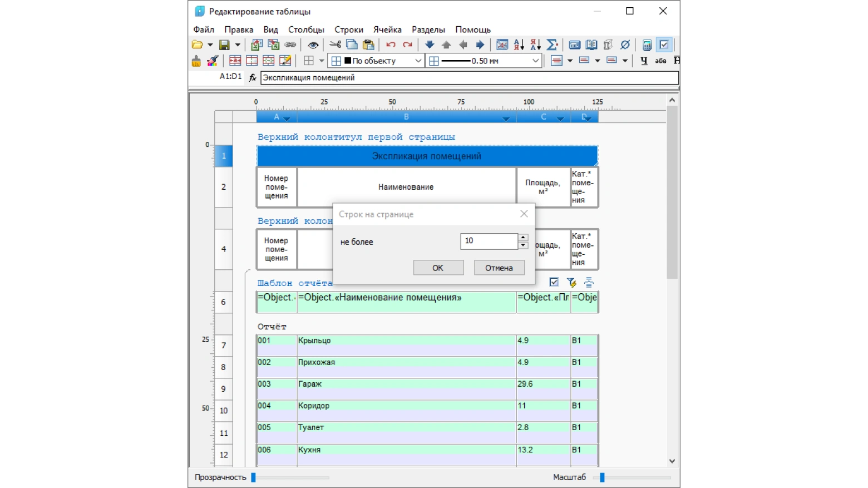868x488 pixels.
Task: Click the diameter symbol icon
Action: point(625,45)
